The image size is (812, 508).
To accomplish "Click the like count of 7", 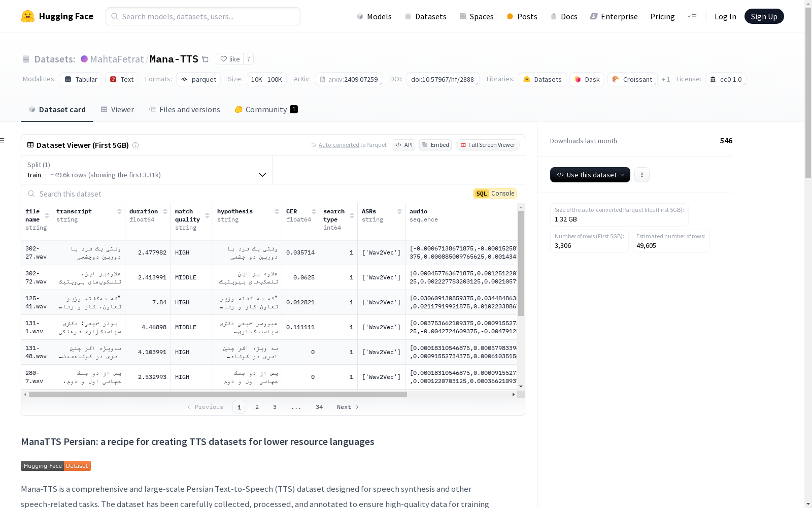I will (249, 59).
